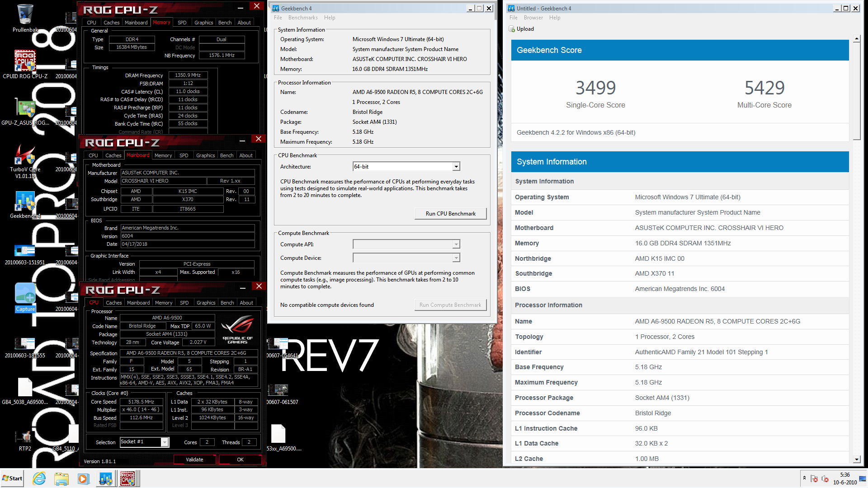Open Windows Explorer from taskbar
Image resolution: width=868 pixels, height=488 pixels.
click(61, 479)
